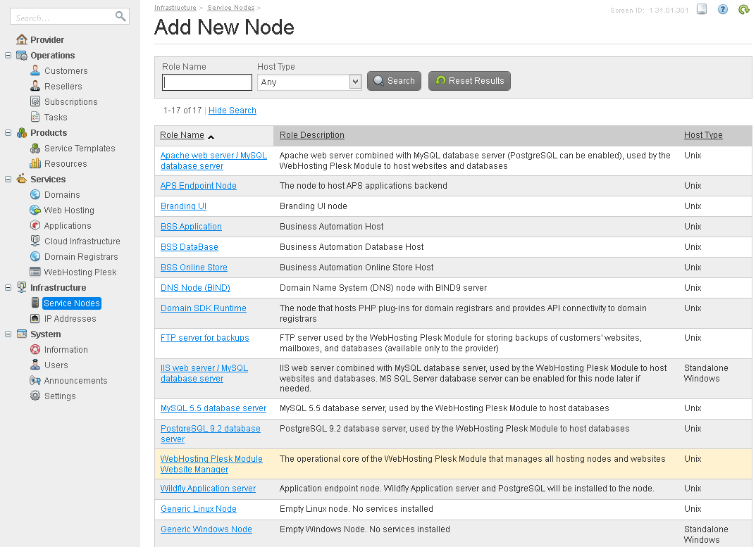Select Cloud Infrastructure in sidebar

coord(82,241)
